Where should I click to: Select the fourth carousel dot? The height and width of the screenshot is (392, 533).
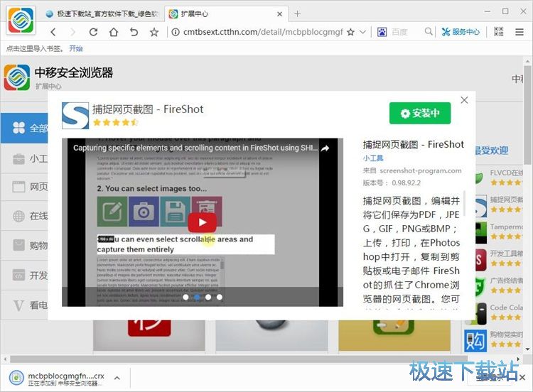(220, 298)
